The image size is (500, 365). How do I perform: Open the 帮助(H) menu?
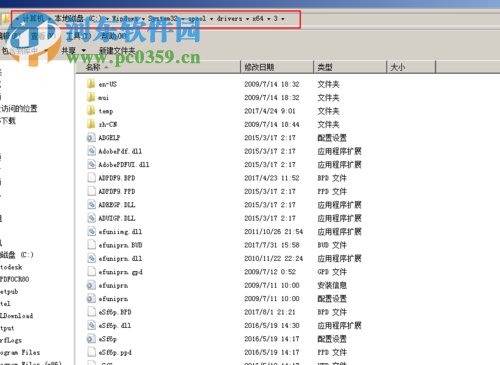[x=114, y=36]
